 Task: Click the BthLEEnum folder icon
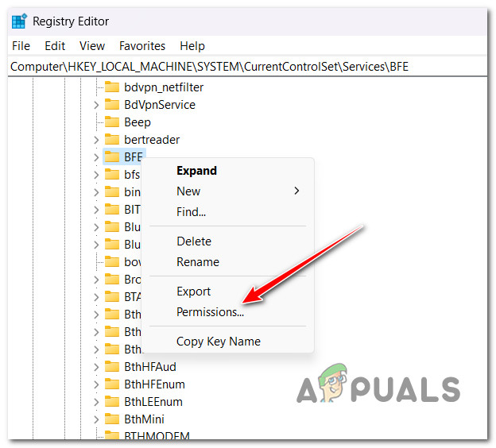(111, 401)
